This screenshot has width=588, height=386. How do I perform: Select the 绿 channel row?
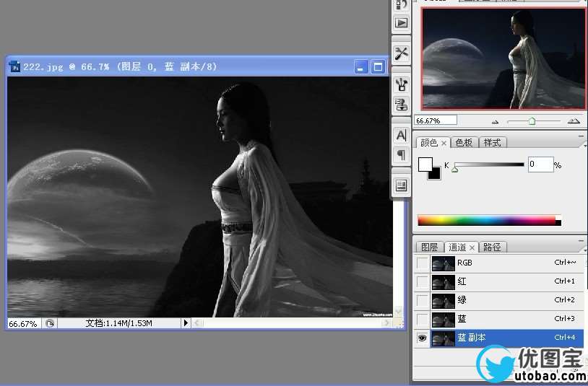click(x=507, y=301)
